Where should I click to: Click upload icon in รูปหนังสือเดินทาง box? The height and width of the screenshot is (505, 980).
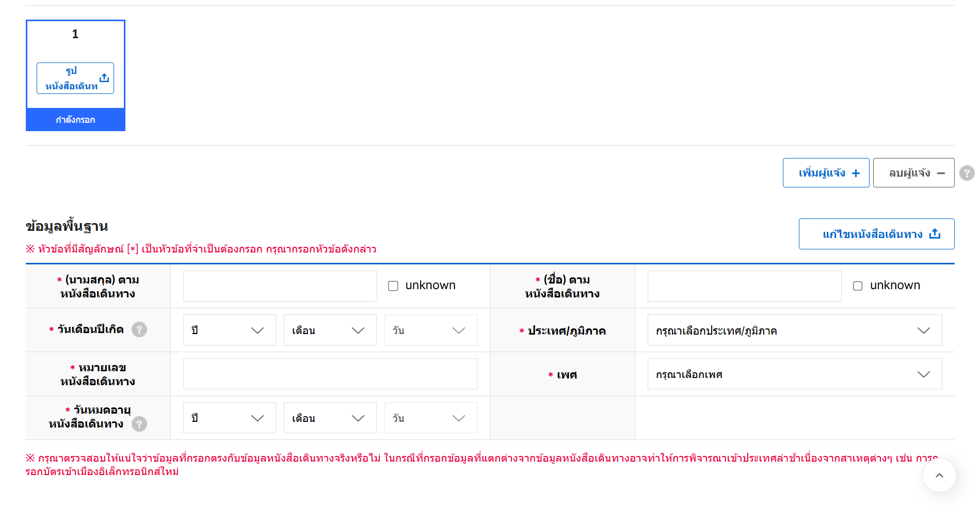104,78
